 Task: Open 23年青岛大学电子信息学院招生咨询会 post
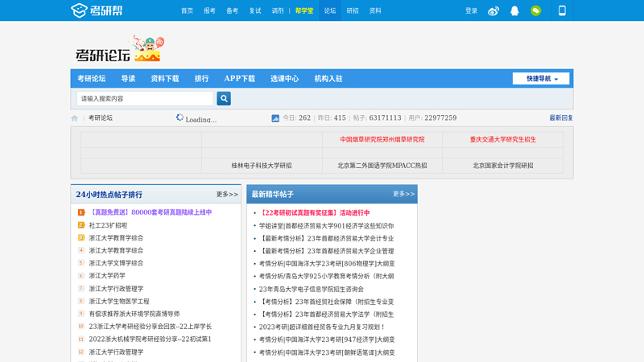click(x=311, y=289)
